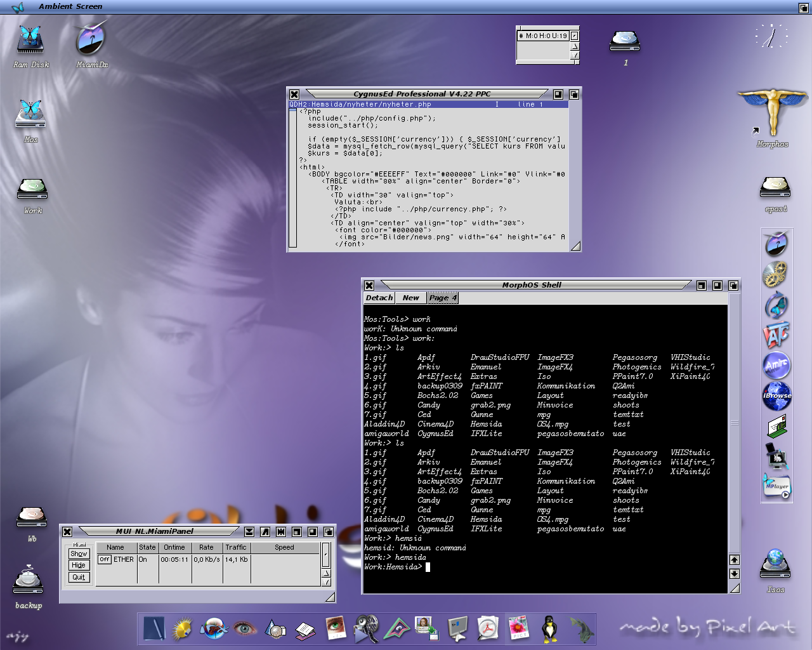Launch IBrowse from the side dock
This screenshot has height=650, width=812.
point(777,395)
